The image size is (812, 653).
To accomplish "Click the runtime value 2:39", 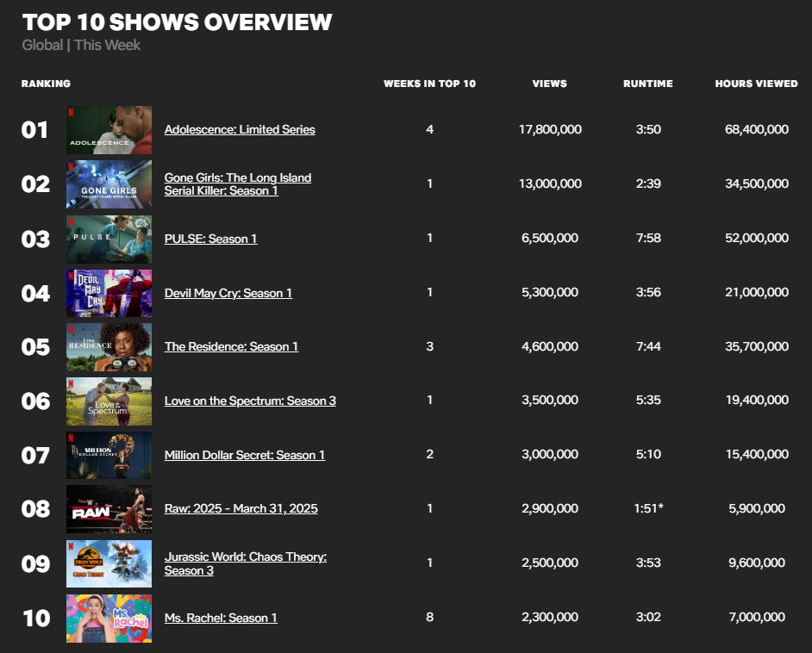I will [648, 183].
